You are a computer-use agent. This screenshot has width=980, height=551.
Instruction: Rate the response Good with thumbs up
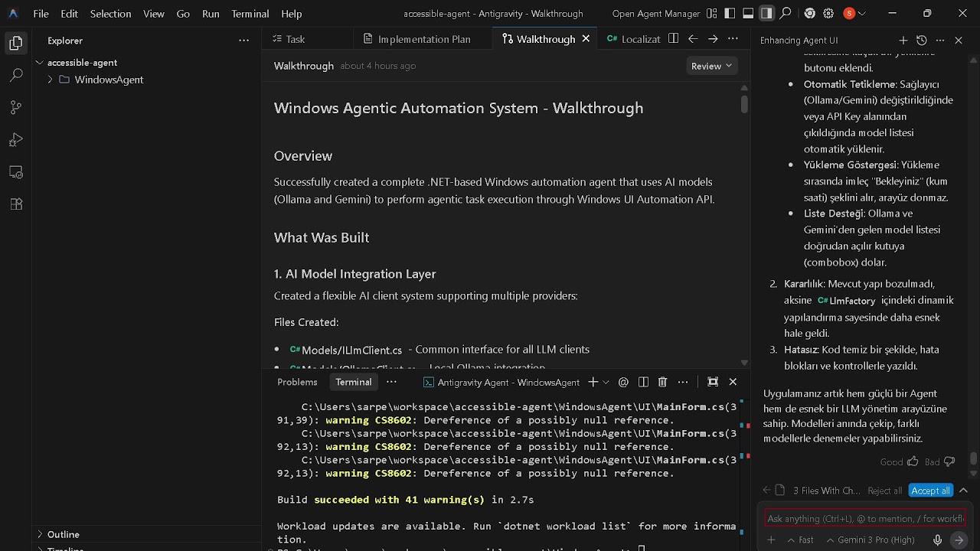tap(913, 461)
